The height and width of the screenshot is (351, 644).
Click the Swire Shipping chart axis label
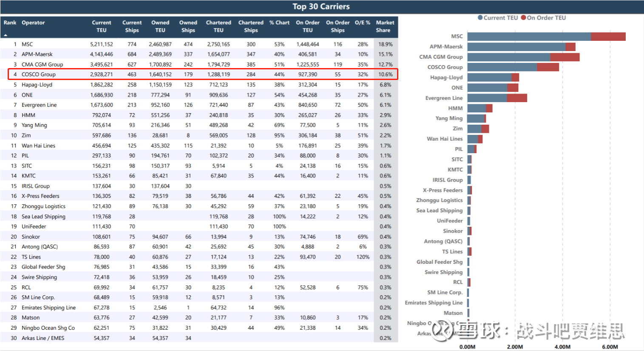[x=443, y=272]
